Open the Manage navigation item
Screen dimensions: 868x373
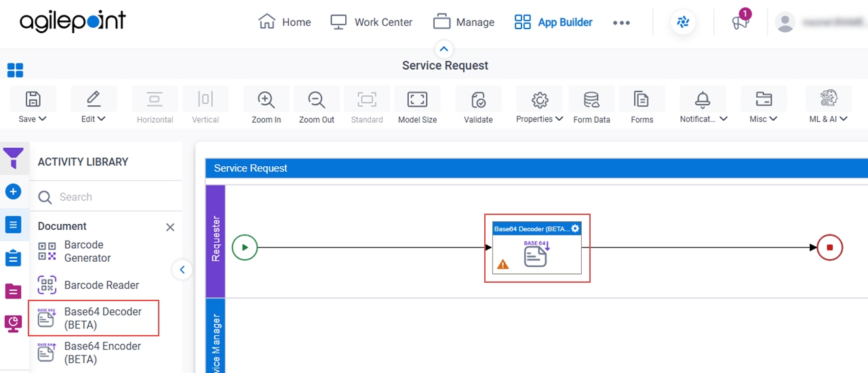464,22
